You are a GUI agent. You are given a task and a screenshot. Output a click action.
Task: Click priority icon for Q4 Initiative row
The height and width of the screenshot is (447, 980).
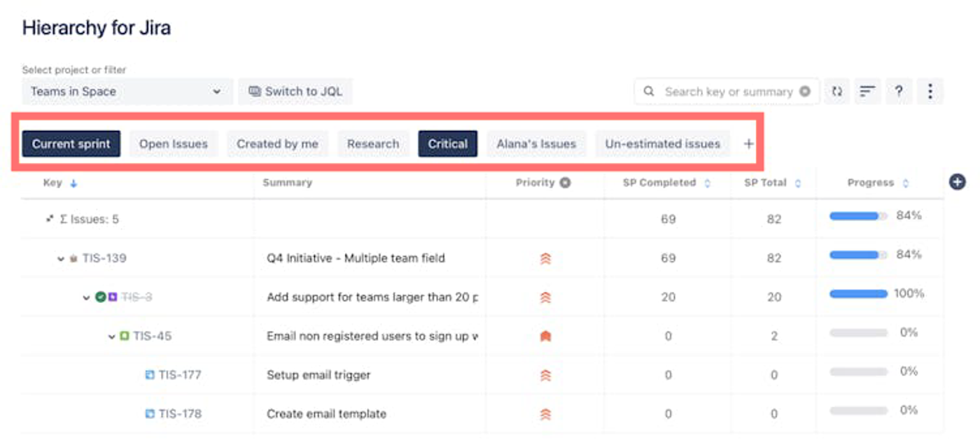point(546,259)
